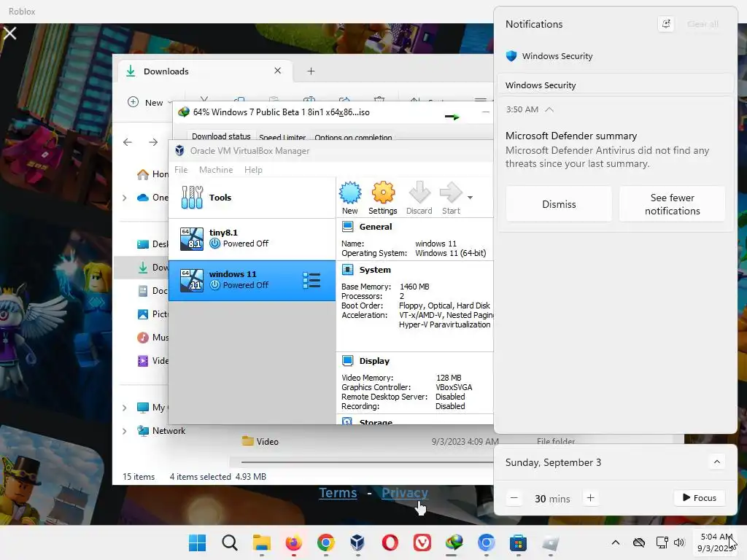This screenshot has height=560, width=747.
Task: Open notification settings icon in panel header
Action: [666, 24]
